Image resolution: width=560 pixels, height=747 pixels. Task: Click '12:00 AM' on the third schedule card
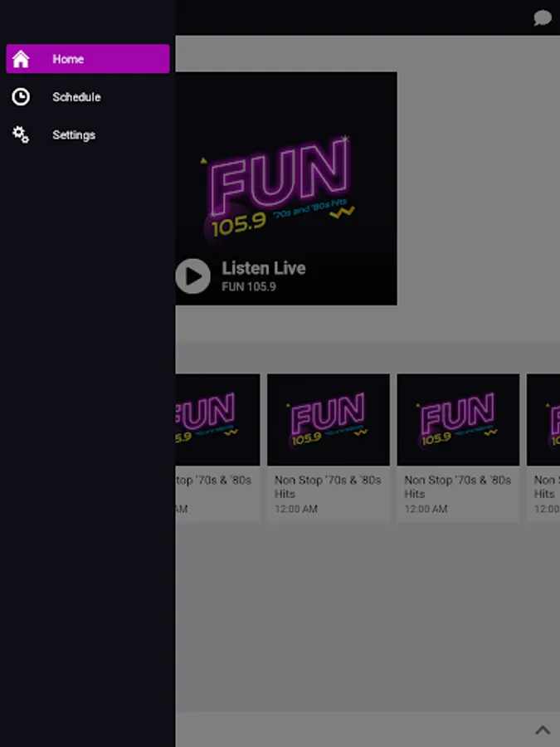point(426,509)
